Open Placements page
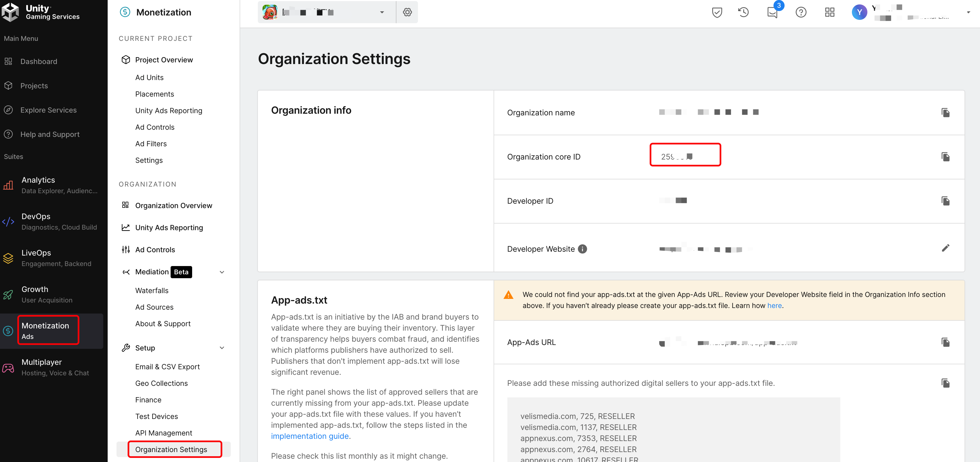 (155, 94)
